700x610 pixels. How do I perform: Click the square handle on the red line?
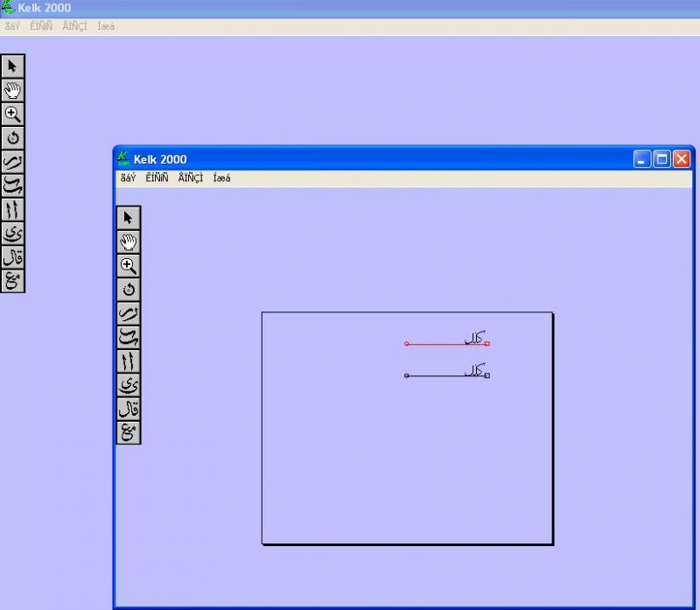(x=486, y=344)
